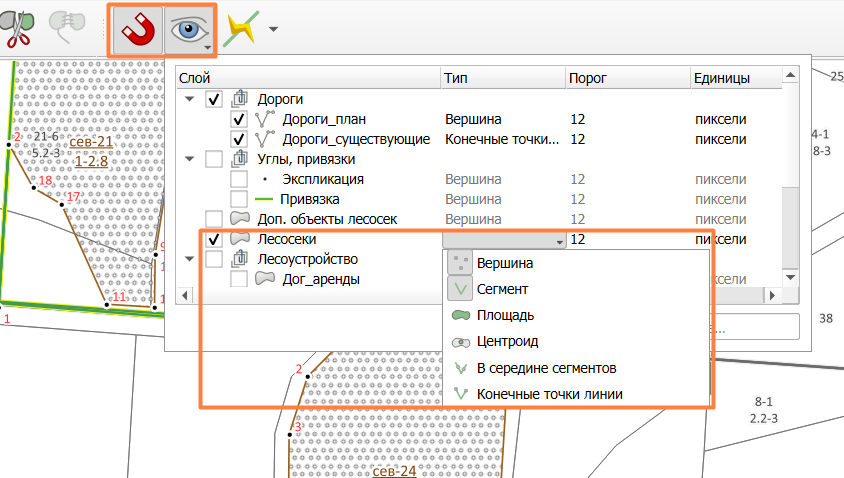This screenshot has height=478, width=844.
Task: Select the Дороги_план layer row name
Action: pyautogui.click(x=324, y=119)
